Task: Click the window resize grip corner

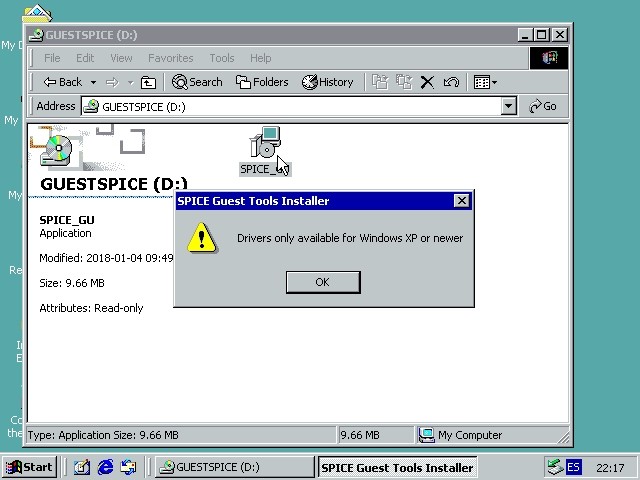Action: (563, 438)
